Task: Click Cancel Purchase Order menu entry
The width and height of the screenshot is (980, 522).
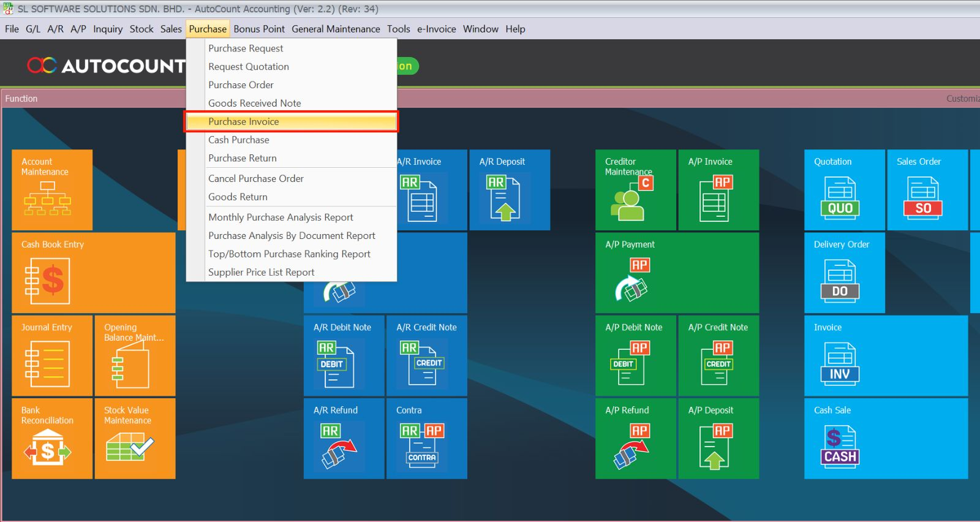Action: click(255, 178)
